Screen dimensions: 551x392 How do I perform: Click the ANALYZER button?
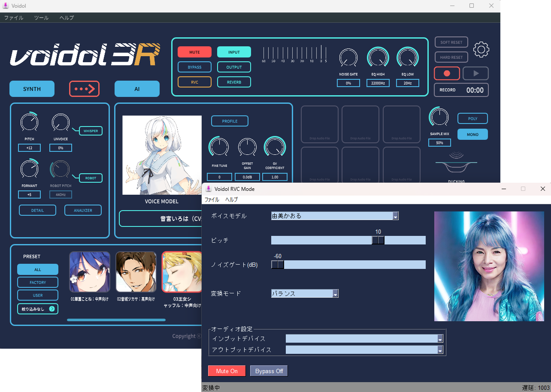pos(83,210)
